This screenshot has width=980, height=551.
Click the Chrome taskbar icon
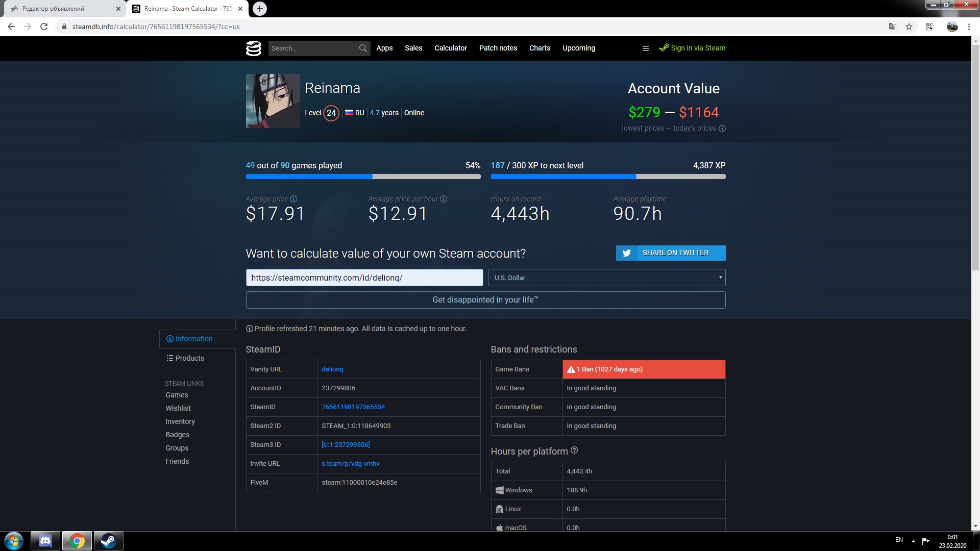(x=77, y=541)
